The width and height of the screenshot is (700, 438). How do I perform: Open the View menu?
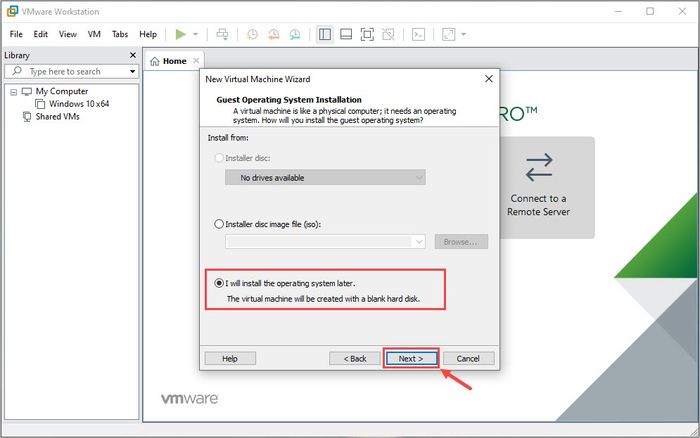click(x=68, y=34)
